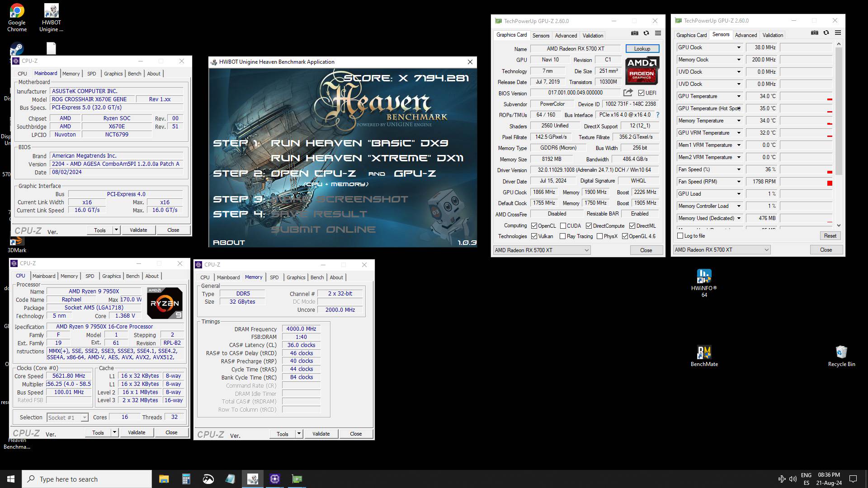Run Heaven Xtreme DX11 benchmark
Screen dimensions: 868x488
click(x=367, y=158)
